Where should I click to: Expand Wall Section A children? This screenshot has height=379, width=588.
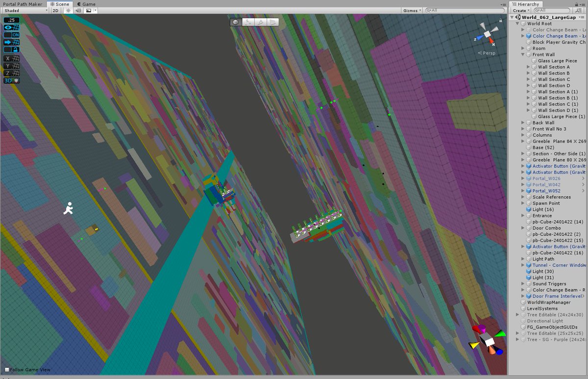tap(529, 67)
